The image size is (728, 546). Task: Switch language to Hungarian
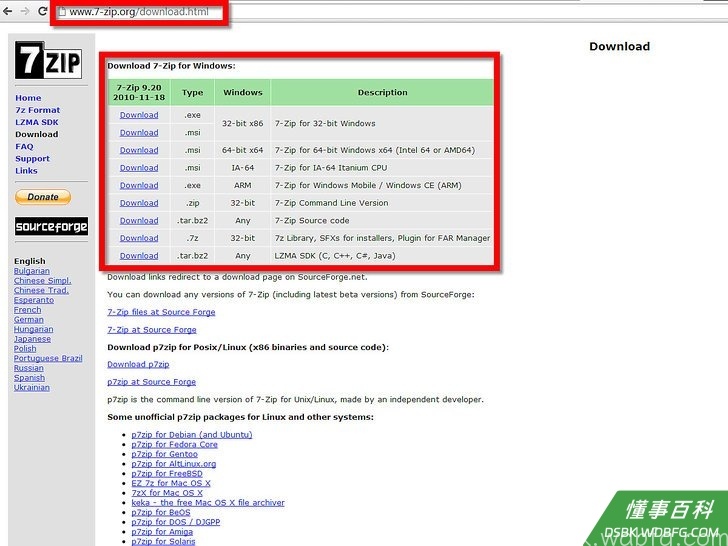coord(33,329)
